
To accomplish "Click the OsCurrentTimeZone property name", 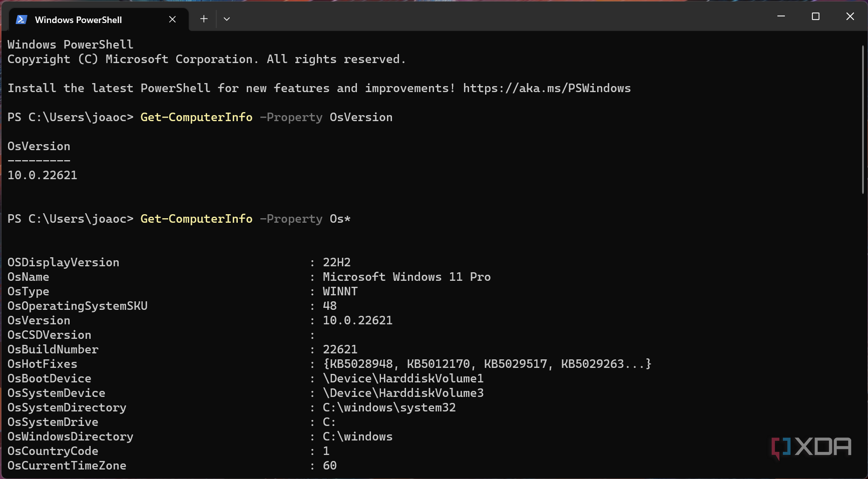I will [67, 465].
